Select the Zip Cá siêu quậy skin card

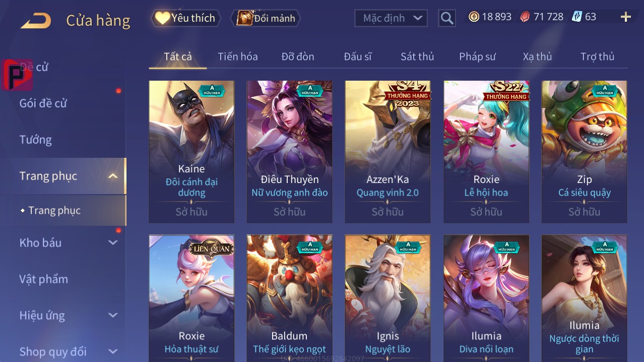click(x=585, y=152)
